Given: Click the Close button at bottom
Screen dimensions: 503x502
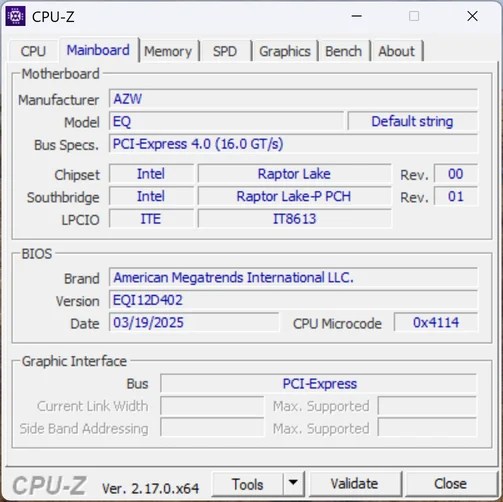Looking at the screenshot, I should pos(450,484).
